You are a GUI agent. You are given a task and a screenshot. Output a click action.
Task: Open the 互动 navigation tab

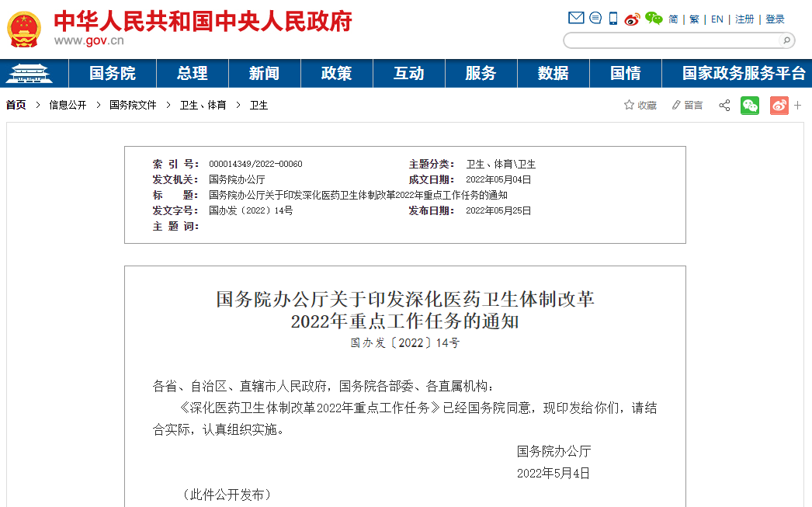pyautogui.click(x=408, y=73)
